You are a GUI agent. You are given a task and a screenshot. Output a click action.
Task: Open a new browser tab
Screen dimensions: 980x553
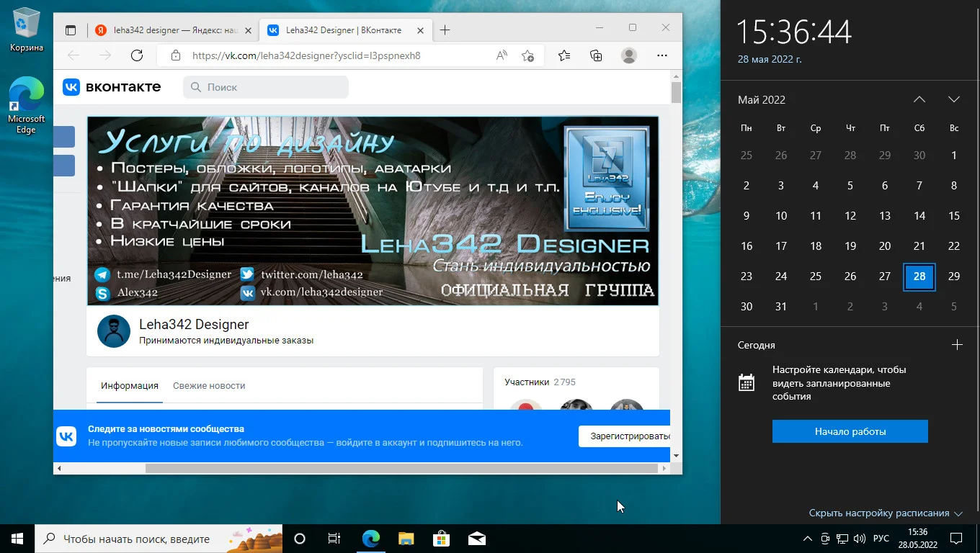click(x=445, y=30)
